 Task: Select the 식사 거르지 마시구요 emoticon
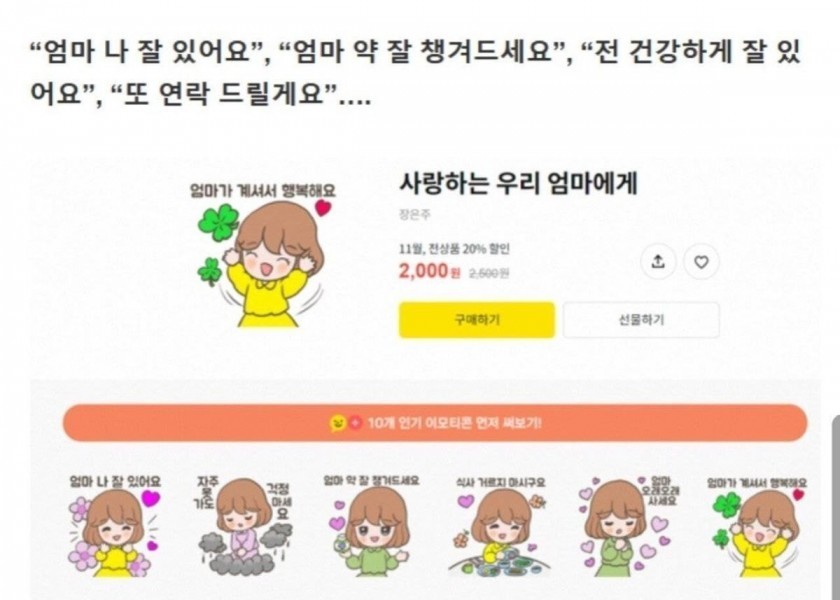coord(499,526)
